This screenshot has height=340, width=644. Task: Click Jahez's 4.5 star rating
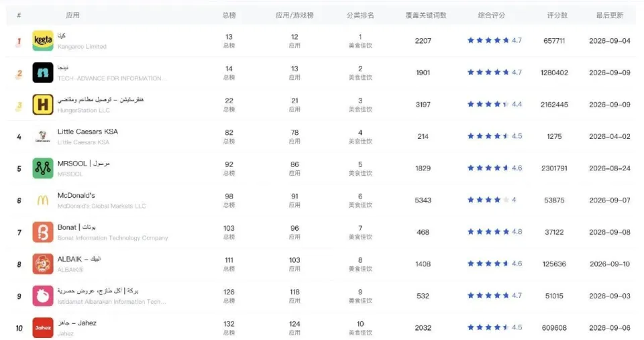click(494, 327)
